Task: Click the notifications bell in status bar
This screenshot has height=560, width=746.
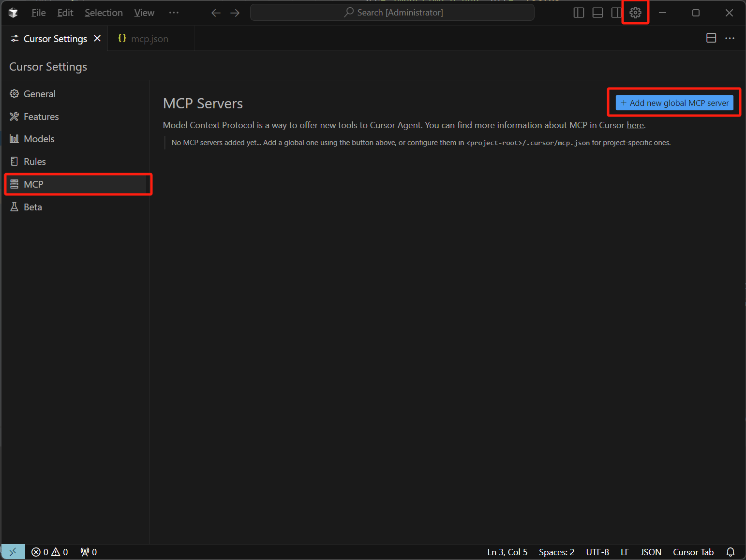Action: point(731,552)
